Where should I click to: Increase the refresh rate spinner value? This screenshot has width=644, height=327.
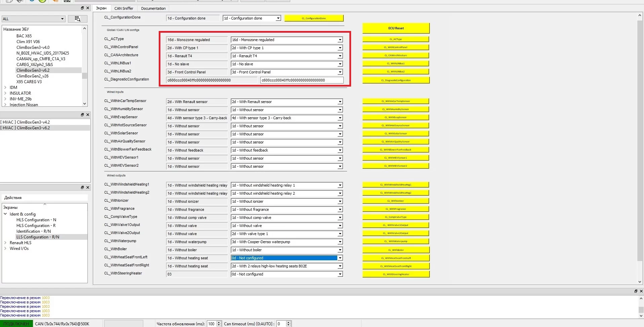click(219, 322)
